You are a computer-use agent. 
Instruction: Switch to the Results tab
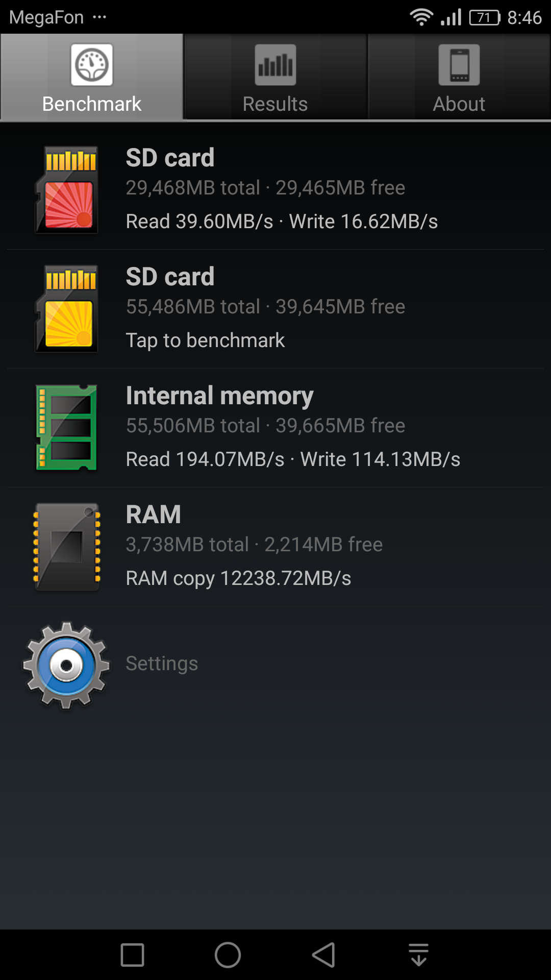(x=275, y=77)
